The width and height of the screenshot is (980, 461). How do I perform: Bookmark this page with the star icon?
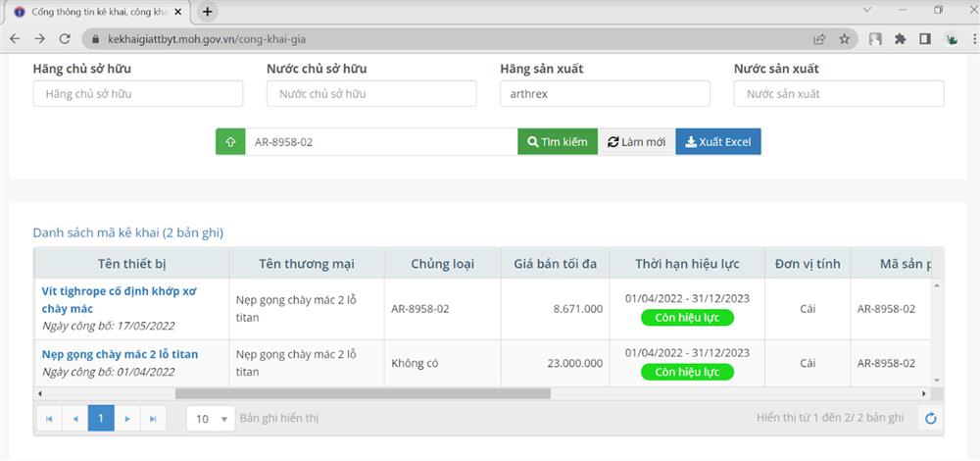pos(844,39)
